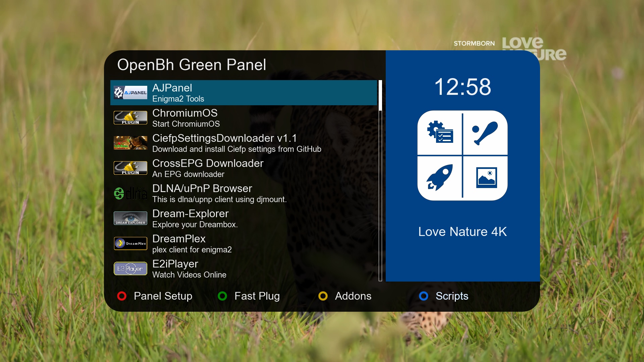Open Panel Setup
The width and height of the screenshot is (644, 362).
tap(163, 296)
